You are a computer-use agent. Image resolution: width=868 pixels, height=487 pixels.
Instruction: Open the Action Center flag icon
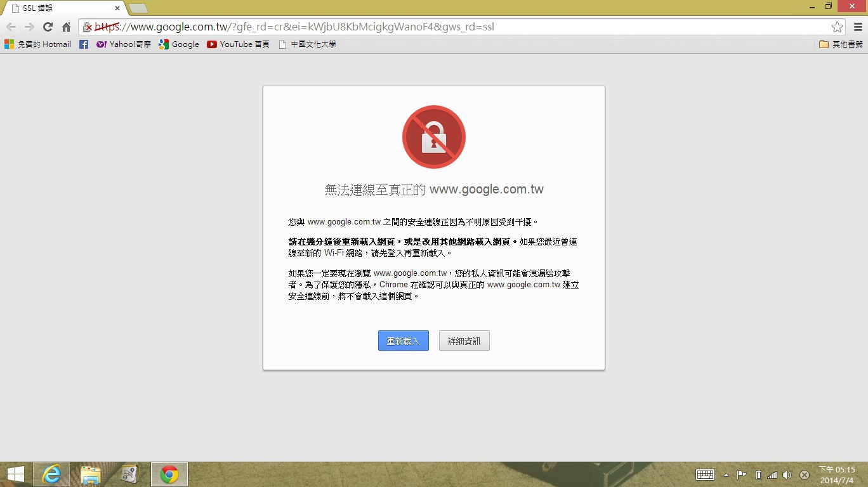(x=741, y=475)
